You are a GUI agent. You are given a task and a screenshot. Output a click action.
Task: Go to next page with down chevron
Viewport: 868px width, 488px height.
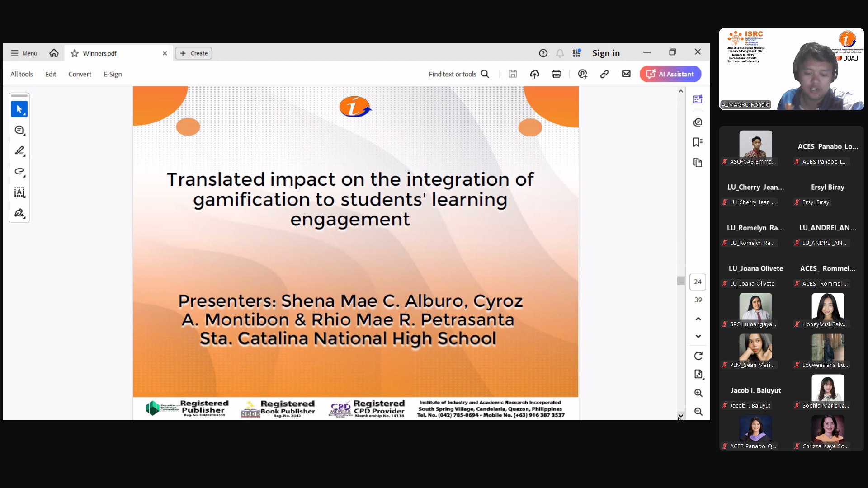pos(698,337)
